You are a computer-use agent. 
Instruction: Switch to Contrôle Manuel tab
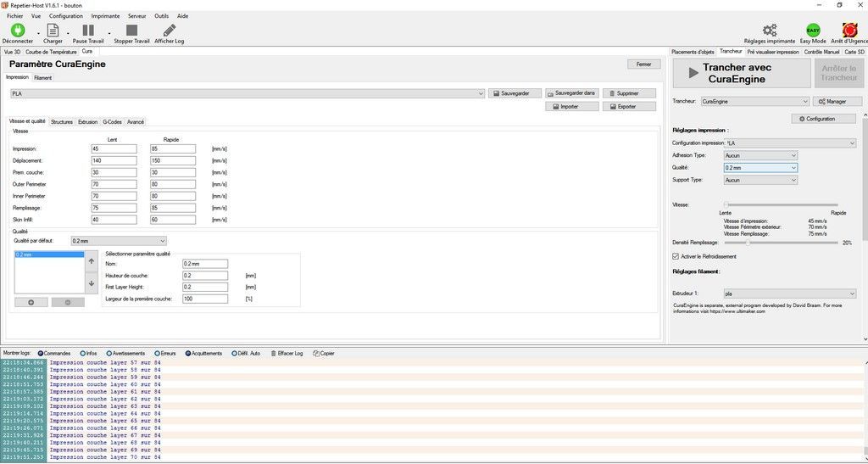click(x=821, y=52)
